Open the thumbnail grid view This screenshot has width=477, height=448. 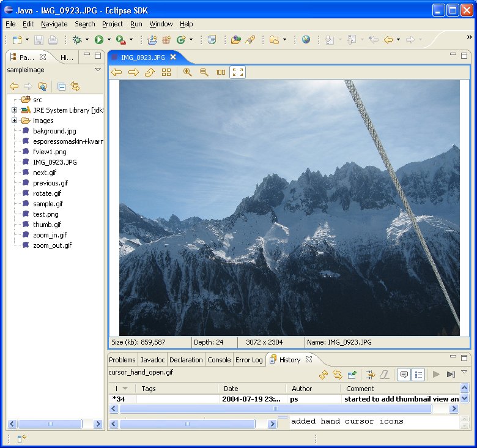(x=166, y=72)
